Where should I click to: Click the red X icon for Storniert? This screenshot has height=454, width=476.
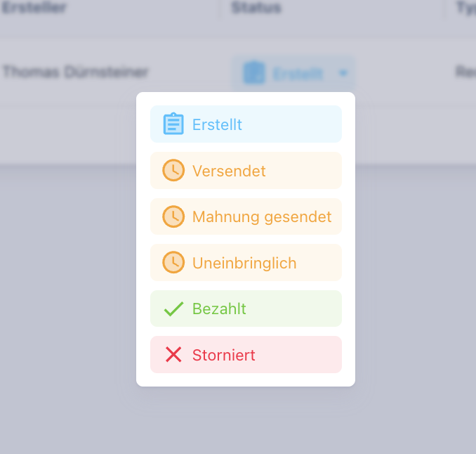[173, 355]
